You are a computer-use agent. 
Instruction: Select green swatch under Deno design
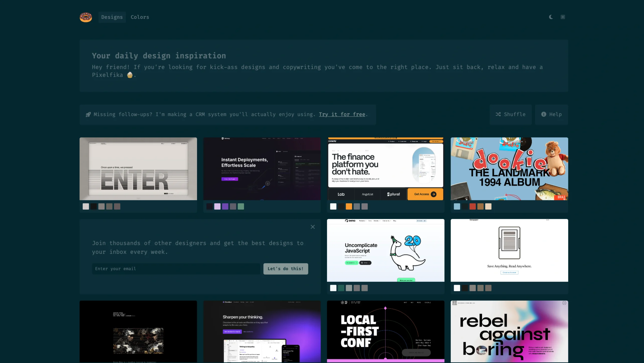click(x=341, y=288)
